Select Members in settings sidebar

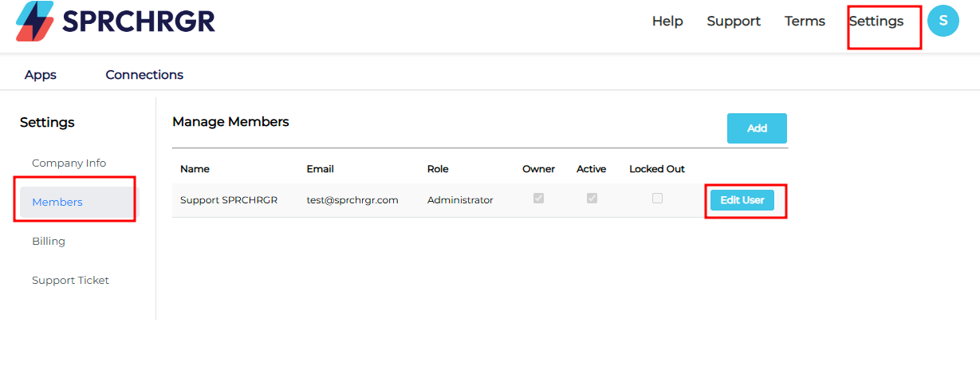77,203
